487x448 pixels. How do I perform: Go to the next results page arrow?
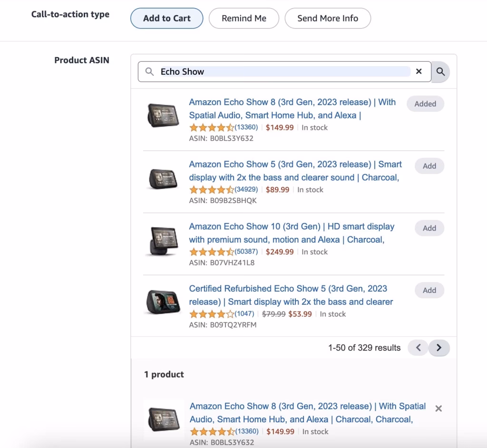click(439, 348)
